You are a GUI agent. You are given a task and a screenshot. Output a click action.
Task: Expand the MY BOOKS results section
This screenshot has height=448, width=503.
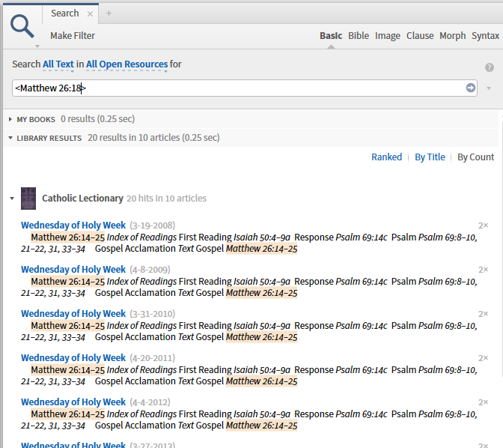point(10,119)
